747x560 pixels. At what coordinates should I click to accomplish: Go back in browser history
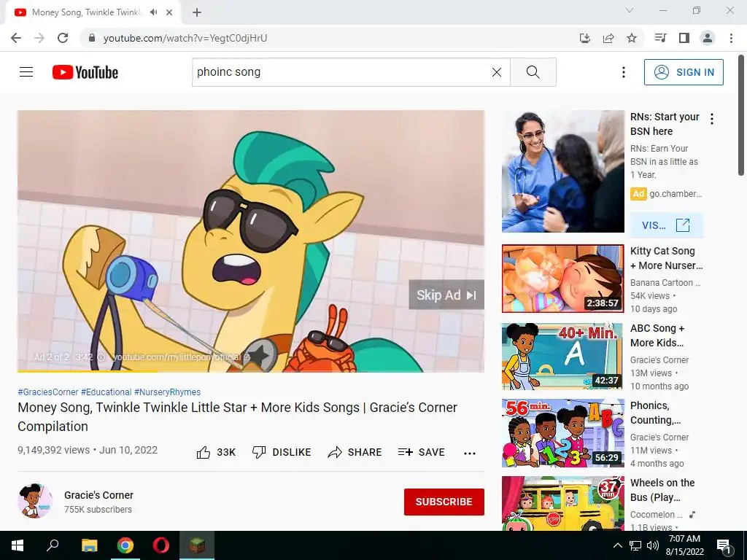pyautogui.click(x=16, y=38)
